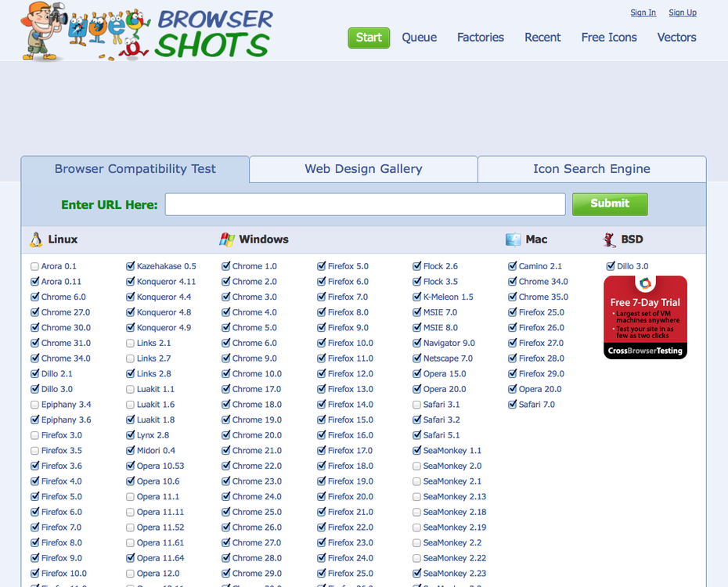Click the SeaMonkey 2.23 label

[455, 574]
